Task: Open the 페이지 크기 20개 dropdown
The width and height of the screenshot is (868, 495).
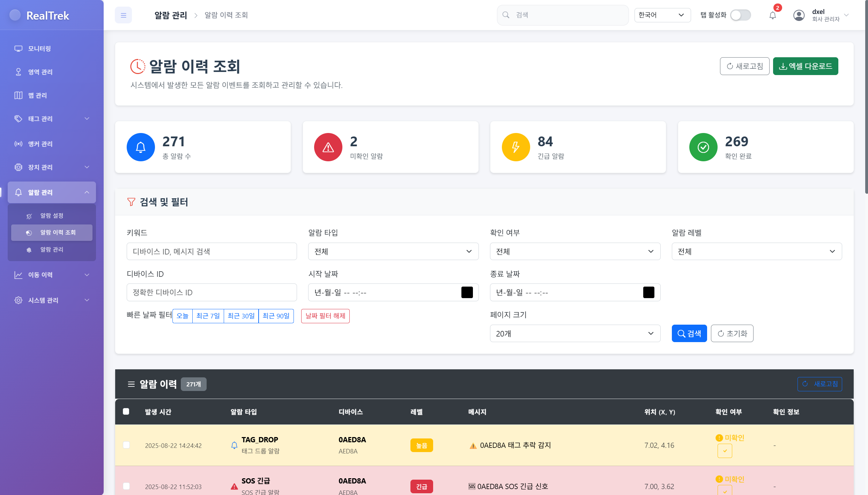Action: (x=575, y=333)
